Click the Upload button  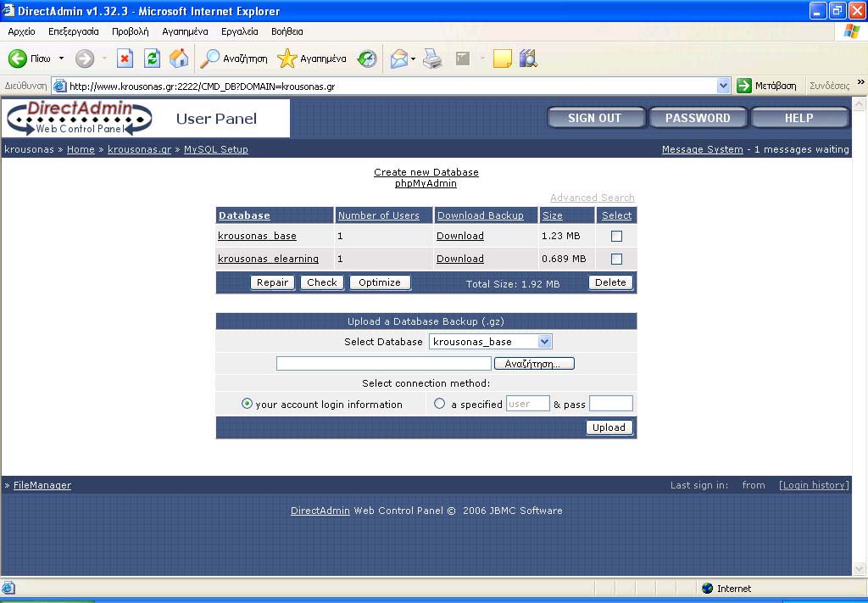[x=609, y=427]
